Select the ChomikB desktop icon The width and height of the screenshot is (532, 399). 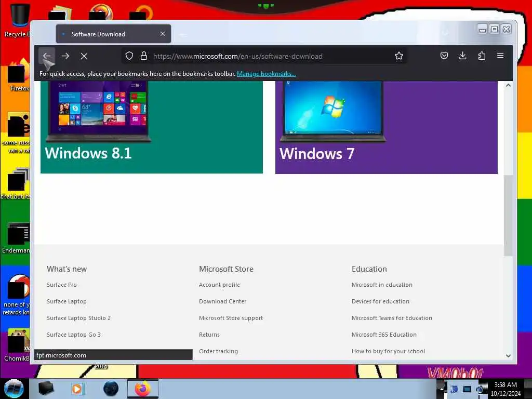point(17,345)
